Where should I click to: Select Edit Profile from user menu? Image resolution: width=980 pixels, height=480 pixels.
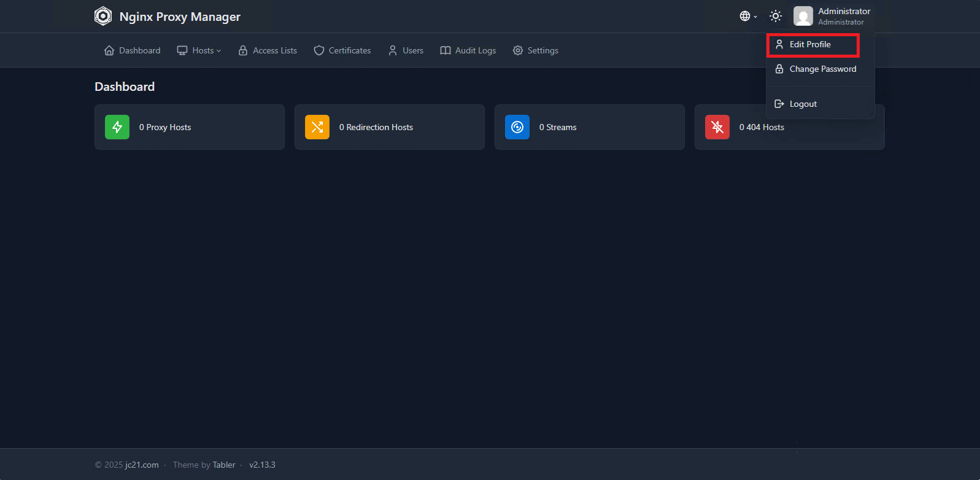coord(810,44)
